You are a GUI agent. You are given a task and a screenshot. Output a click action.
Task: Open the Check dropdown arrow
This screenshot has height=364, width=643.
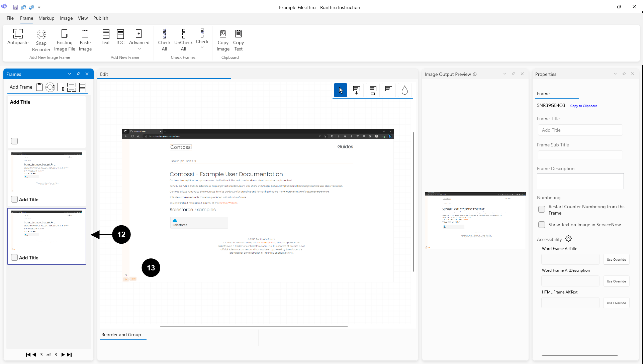click(202, 47)
